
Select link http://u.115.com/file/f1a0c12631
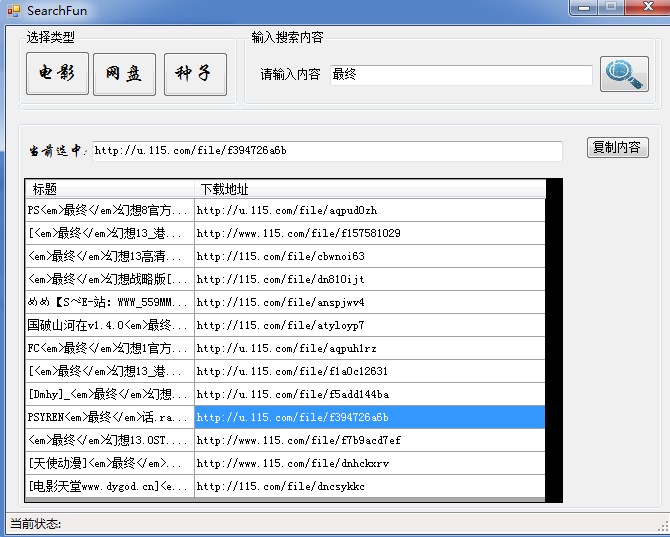(x=370, y=371)
